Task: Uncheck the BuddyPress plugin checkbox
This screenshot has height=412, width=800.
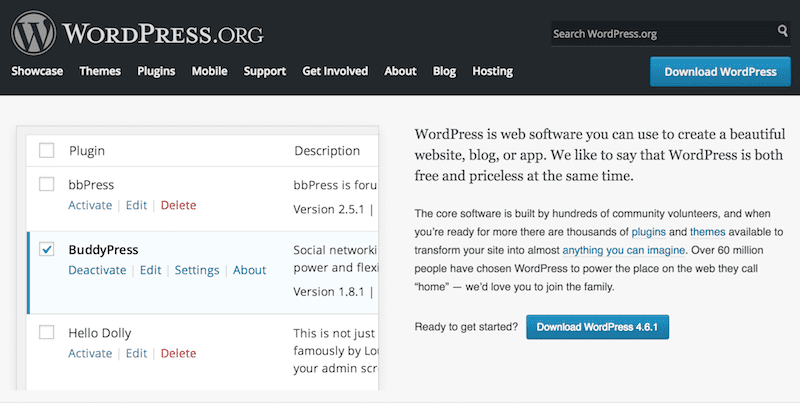Action: [46, 249]
